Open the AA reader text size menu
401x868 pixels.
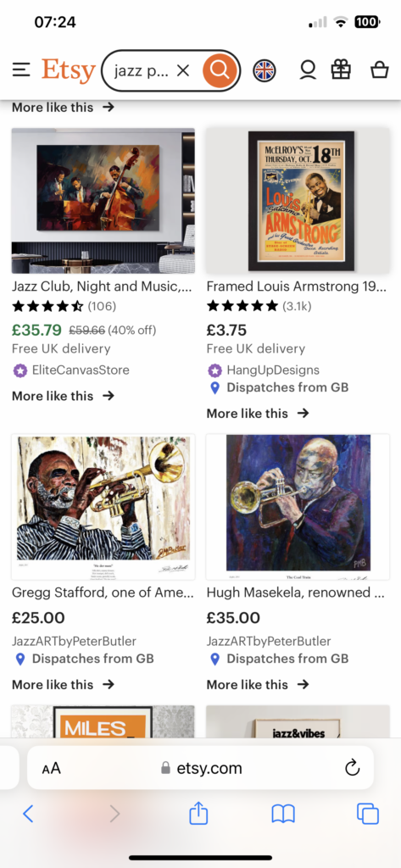[51, 768]
